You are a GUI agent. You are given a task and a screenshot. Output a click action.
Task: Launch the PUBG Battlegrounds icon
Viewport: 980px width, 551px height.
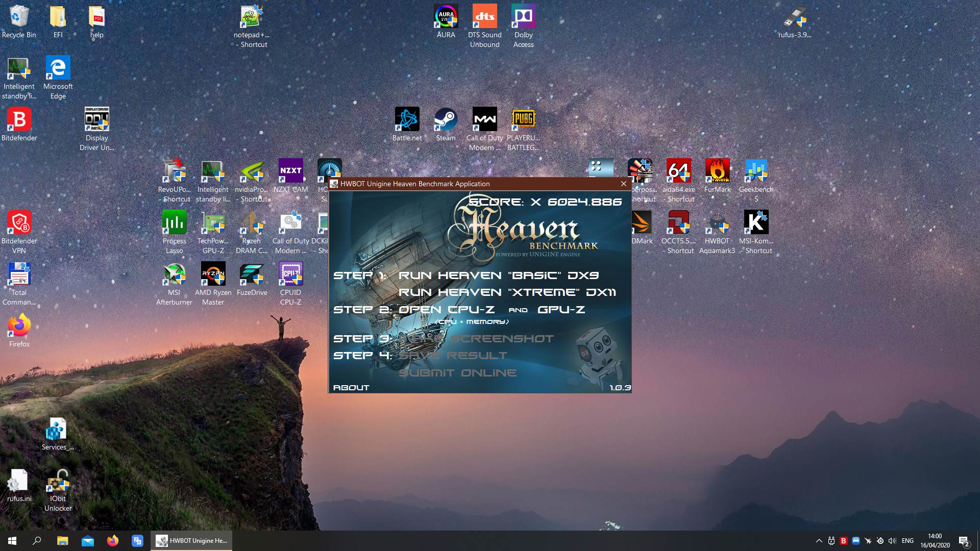pos(523,130)
